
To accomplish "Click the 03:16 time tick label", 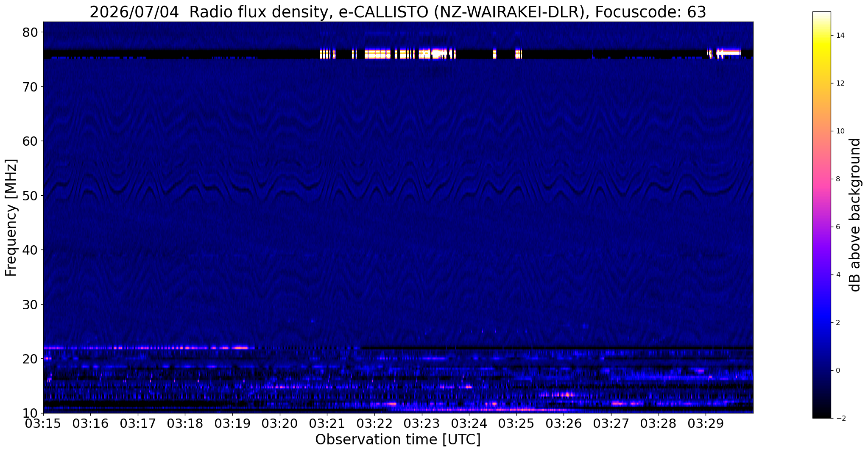I will [x=90, y=423].
